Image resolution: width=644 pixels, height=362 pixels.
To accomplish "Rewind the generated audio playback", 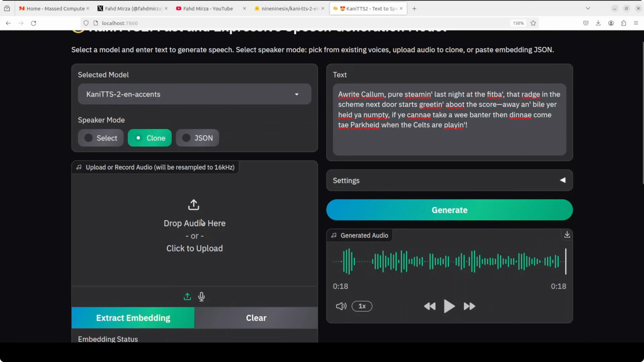I will (x=430, y=306).
